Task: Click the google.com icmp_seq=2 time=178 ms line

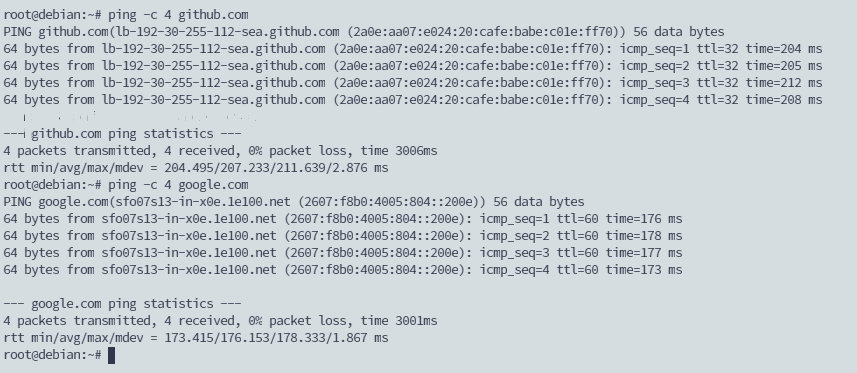Action: [x=343, y=235]
